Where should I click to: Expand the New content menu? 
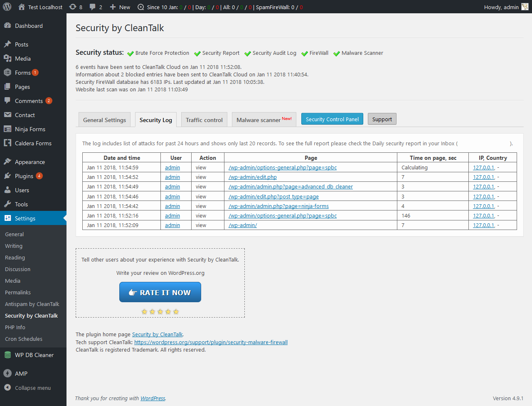tap(120, 7)
